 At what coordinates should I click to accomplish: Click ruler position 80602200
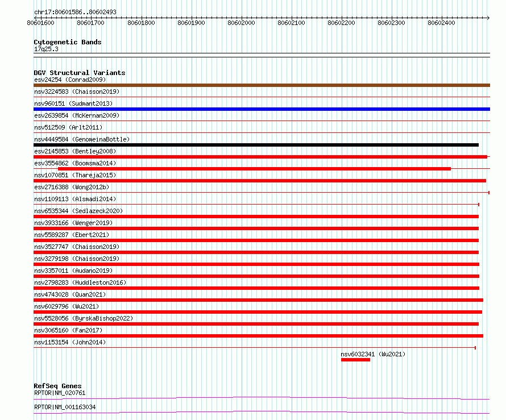pyautogui.click(x=341, y=23)
